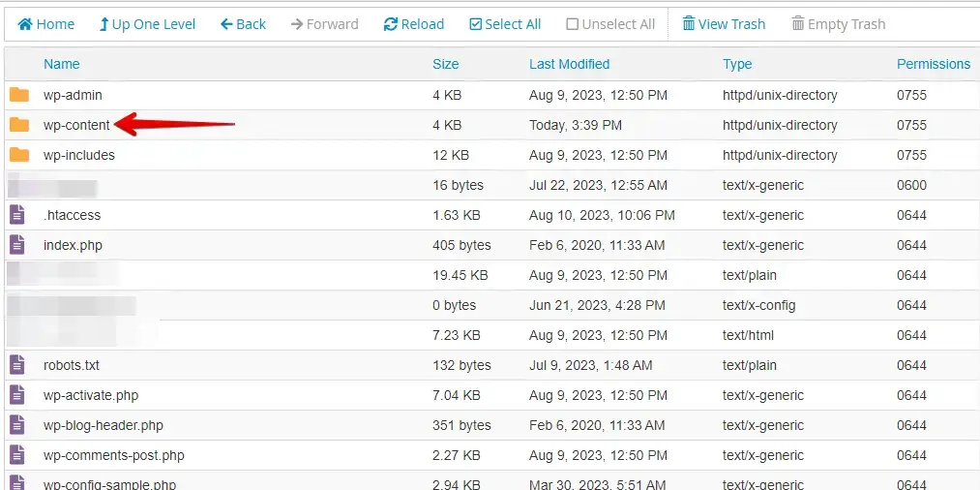Click the robots.txt file icon

pyautogui.click(x=17, y=365)
